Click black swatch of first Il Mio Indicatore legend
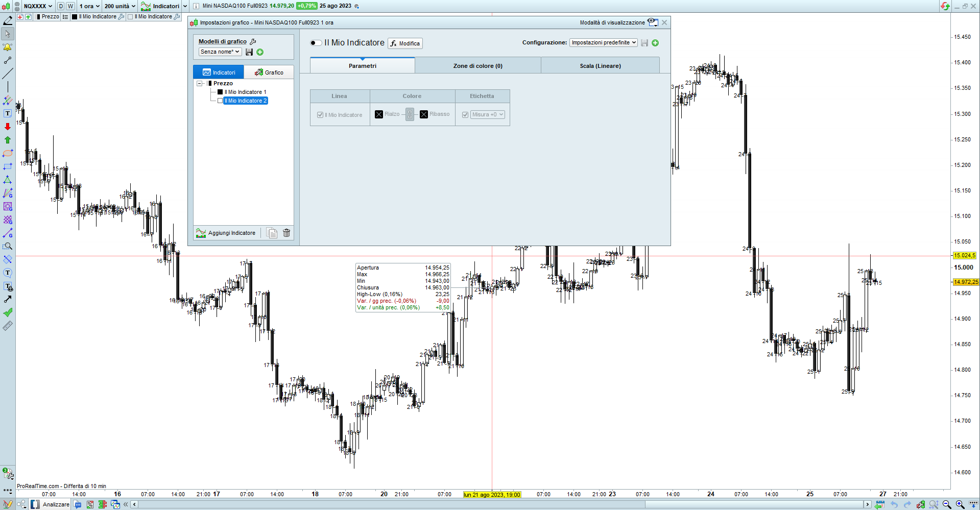 point(75,17)
